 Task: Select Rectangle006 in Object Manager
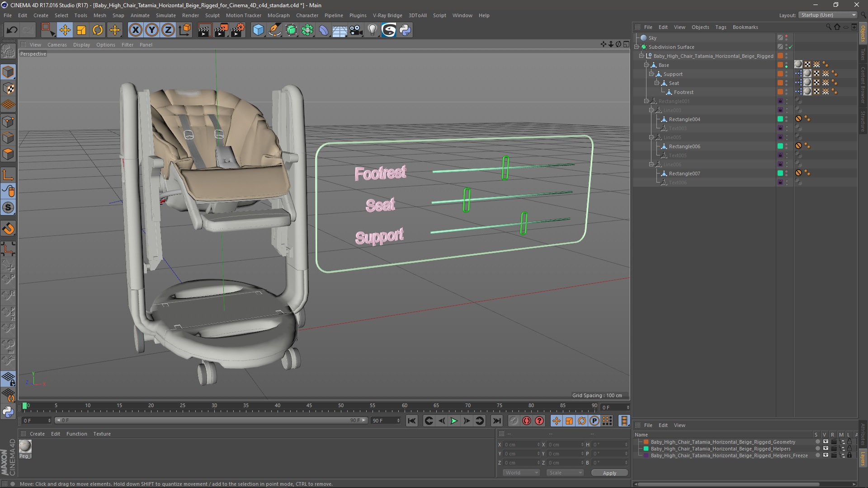pyautogui.click(x=684, y=146)
